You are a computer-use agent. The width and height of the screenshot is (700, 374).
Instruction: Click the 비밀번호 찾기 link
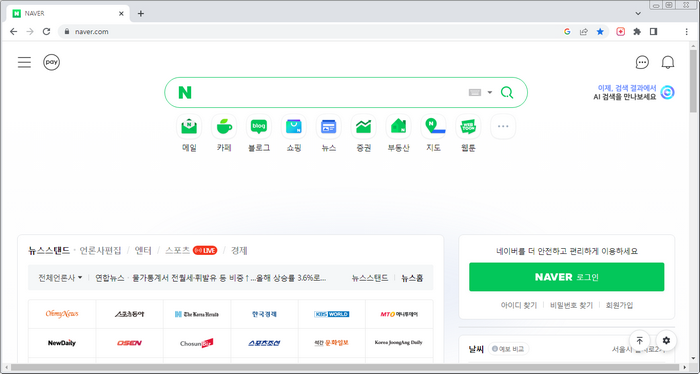(571, 305)
